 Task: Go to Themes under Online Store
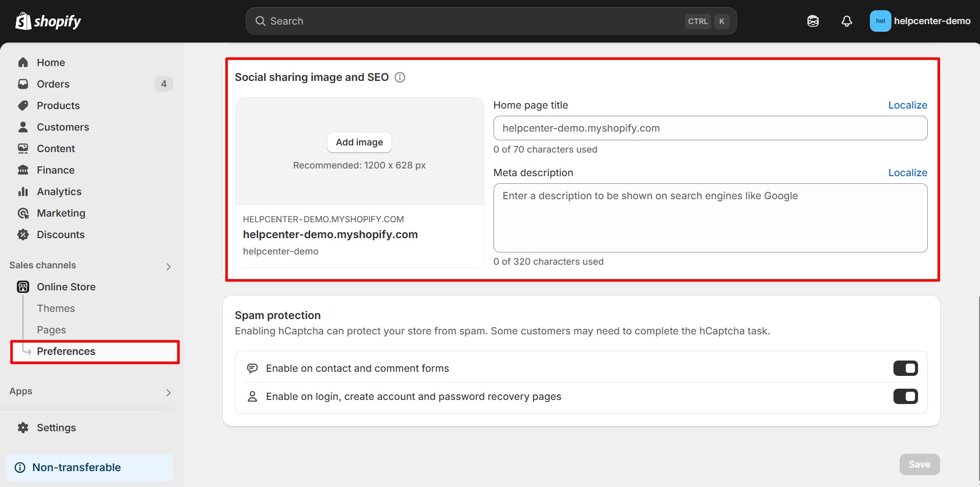56,308
